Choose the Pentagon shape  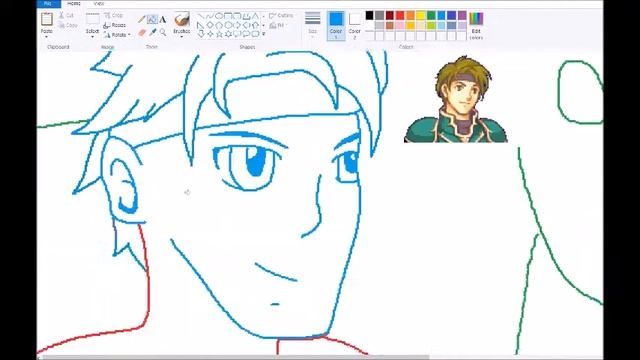[x=219, y=25]
